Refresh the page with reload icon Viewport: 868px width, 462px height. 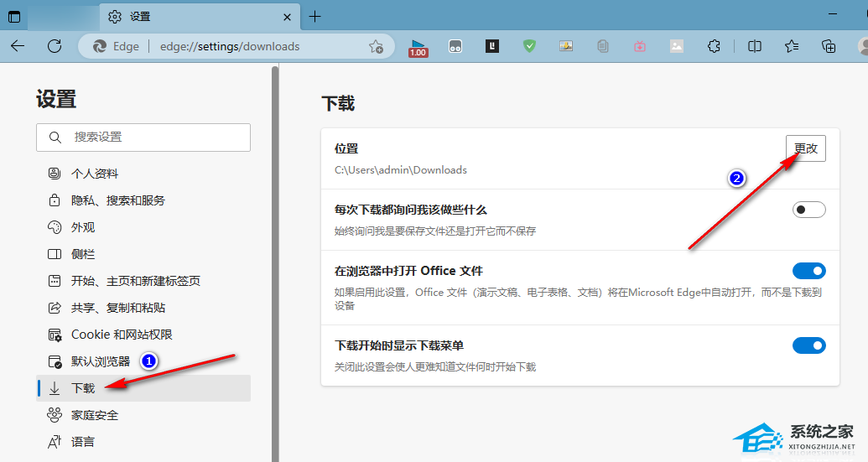coord(55,46)
